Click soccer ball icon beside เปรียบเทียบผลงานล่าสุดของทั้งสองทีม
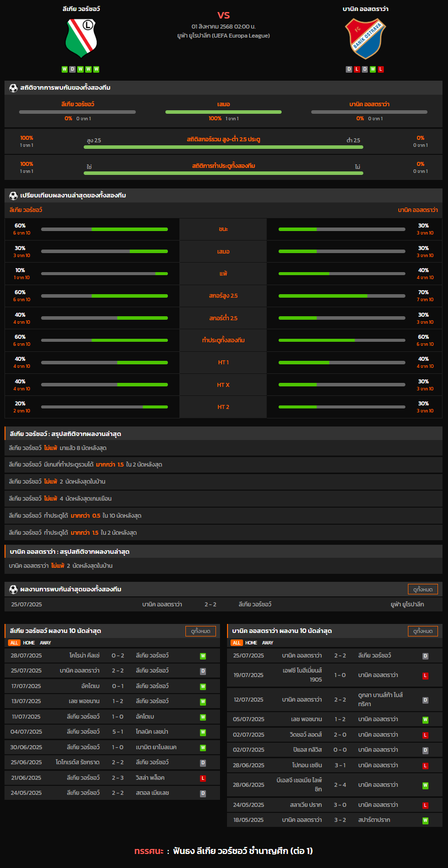Image resolution: width=448 pixels, height=868 pixels. pyautogui.click(x=14, y=195)
